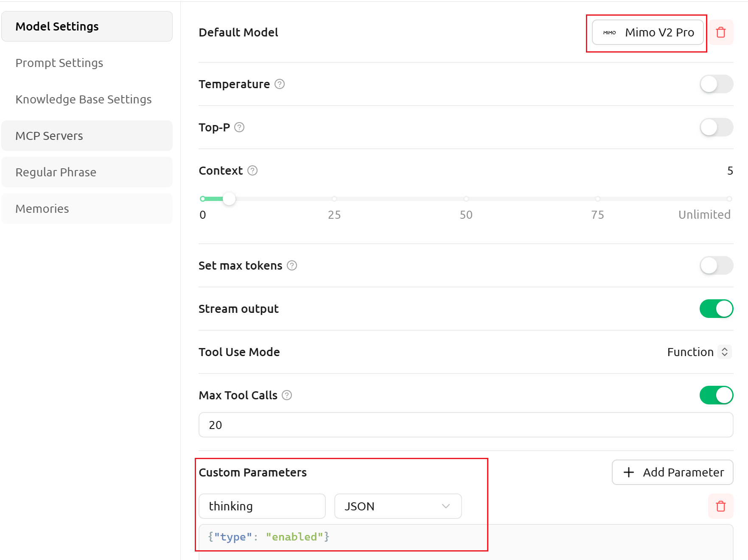Show Max Tool Calls help icon
Screen dimensions: 748x560
pos(287,395)
